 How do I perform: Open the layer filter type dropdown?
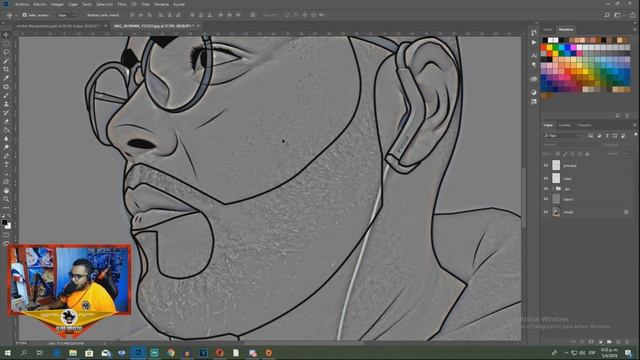[x=562, y=136]
